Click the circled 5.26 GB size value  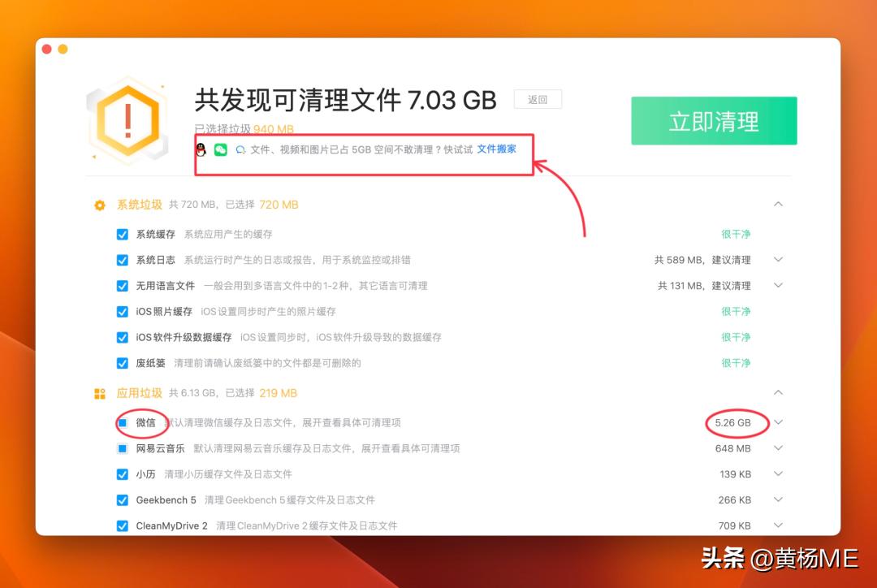pos(733,422)
